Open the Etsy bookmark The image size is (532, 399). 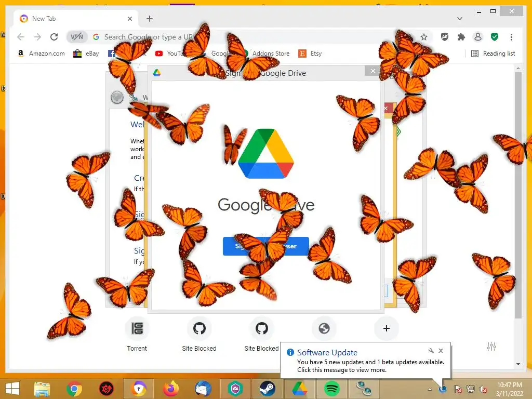pyautogui.click(x=310, y=54)
